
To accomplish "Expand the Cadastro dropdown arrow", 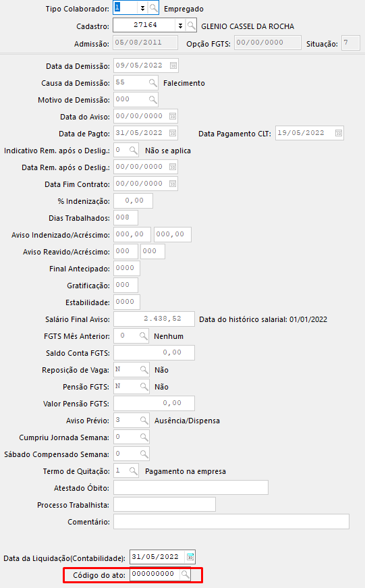I will [x=180, y=26].
